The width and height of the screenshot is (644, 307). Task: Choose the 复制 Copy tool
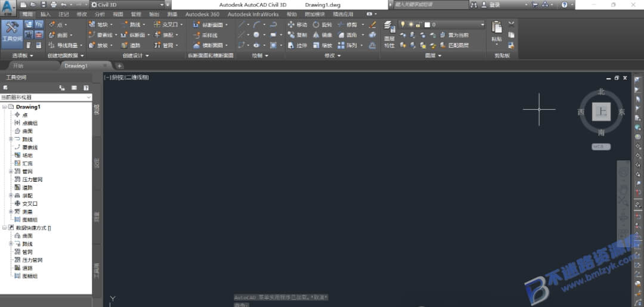click(x=298, y=35)
